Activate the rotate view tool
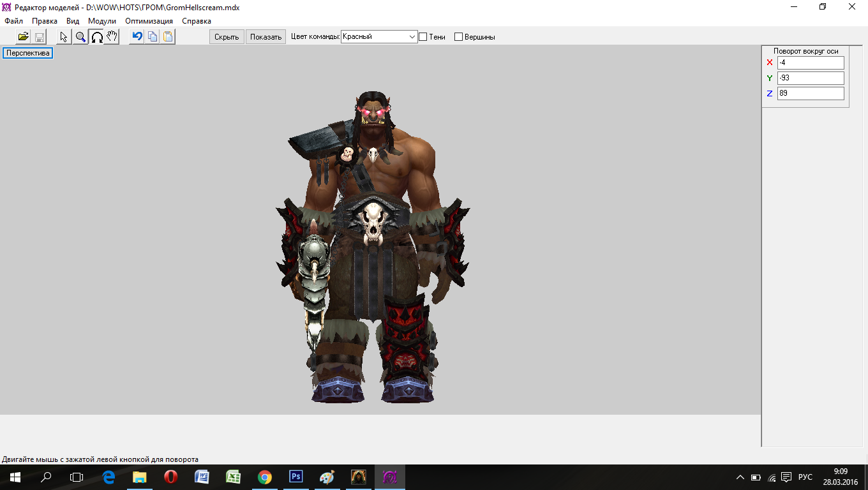This screenshot has width=868, height=490. tap(96, 37)
